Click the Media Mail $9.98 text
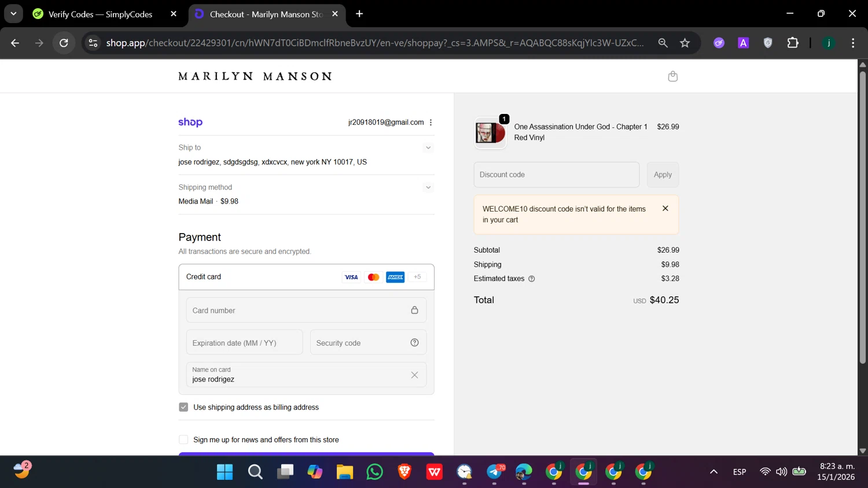This screenshot has height=488, width=868. (x=208, y=201)
